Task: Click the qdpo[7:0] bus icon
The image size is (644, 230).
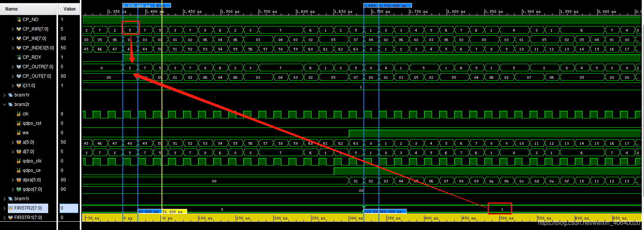Action: point(19,189)
